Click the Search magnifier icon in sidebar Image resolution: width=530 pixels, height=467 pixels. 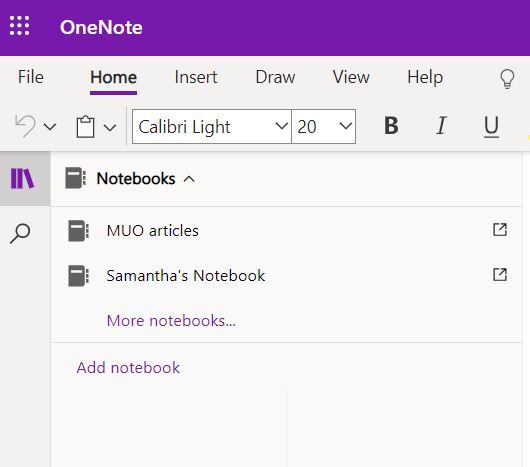point(20,233)
